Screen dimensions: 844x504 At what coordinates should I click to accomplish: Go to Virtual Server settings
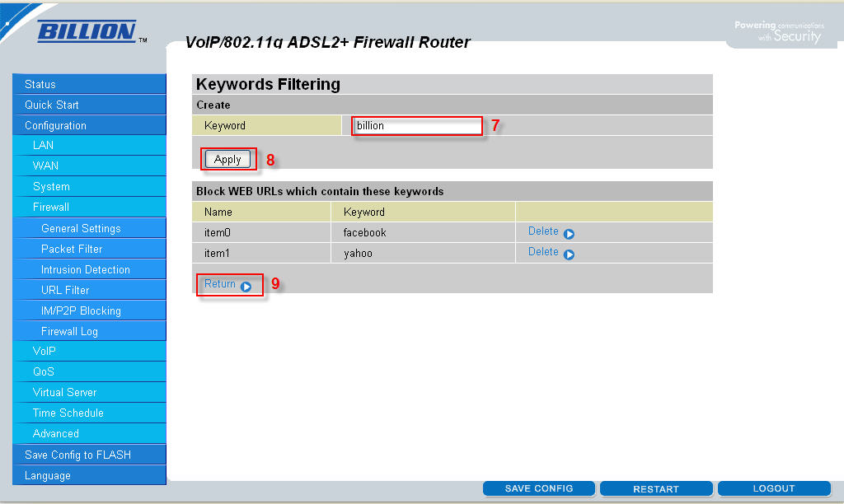coord(89,392)
